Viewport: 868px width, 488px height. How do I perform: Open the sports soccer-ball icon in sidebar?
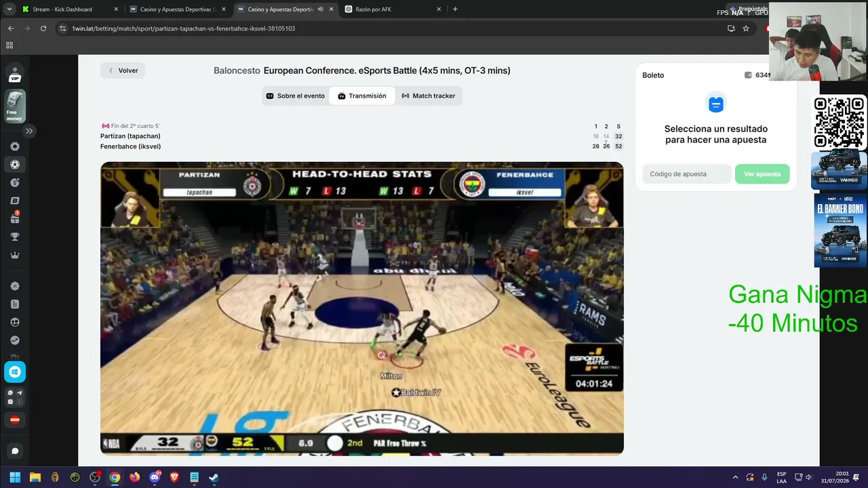(15, 165)
